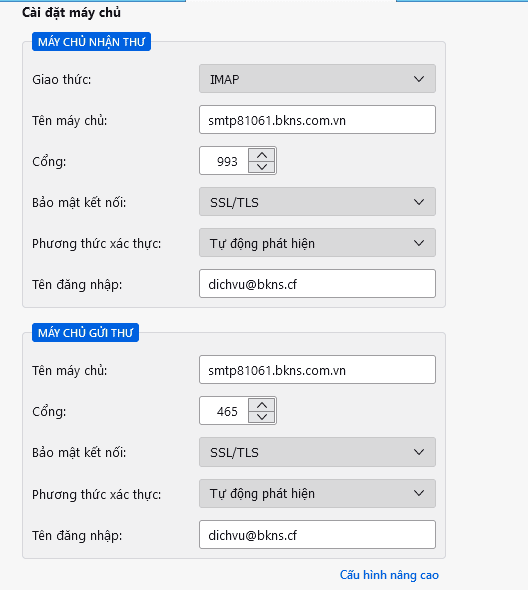
Task: Click the Giao thức label text
Action: (x=62, y=79)
